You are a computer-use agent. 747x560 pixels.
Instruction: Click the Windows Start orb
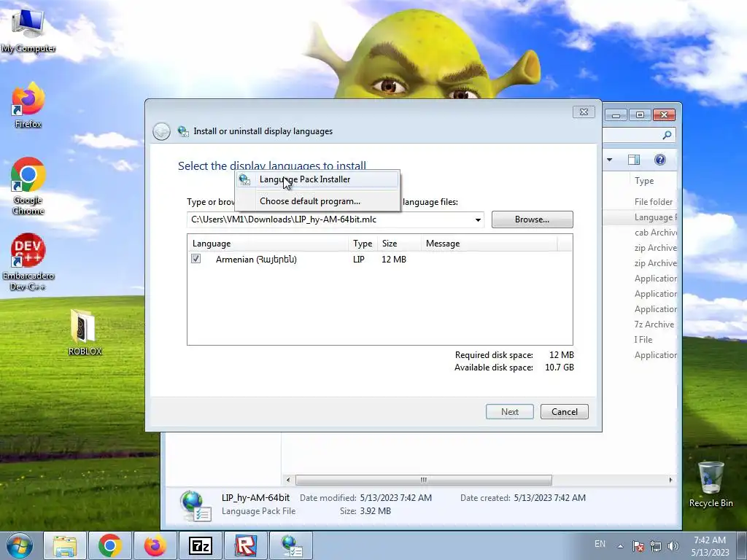[x=20, y=545]
